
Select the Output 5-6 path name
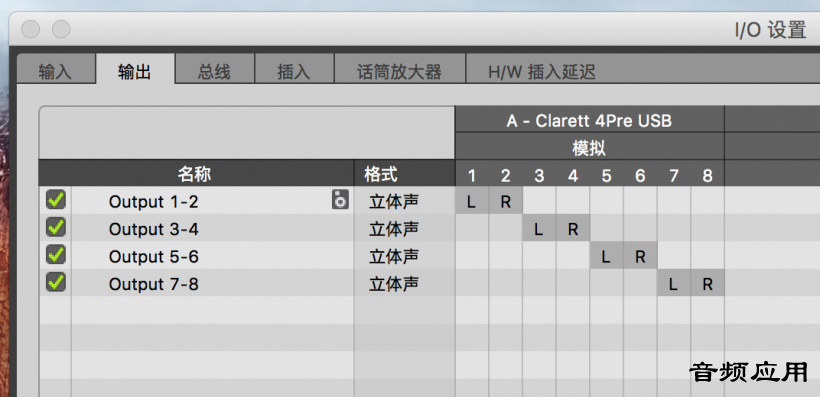click(154, 257)
